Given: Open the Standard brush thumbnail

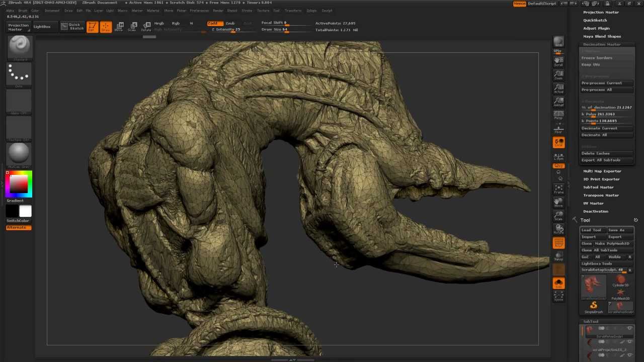Looking at the screenshot, I should (19, 48).
